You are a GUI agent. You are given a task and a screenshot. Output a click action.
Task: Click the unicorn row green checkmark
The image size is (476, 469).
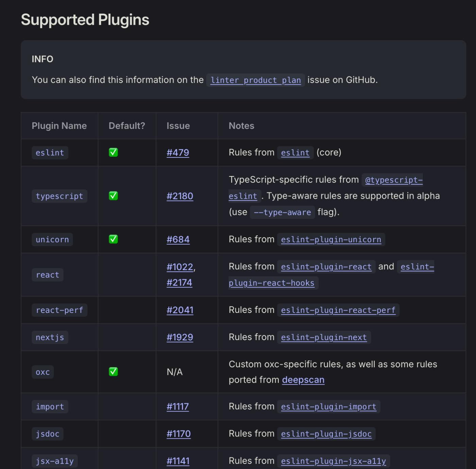[113, 239]
